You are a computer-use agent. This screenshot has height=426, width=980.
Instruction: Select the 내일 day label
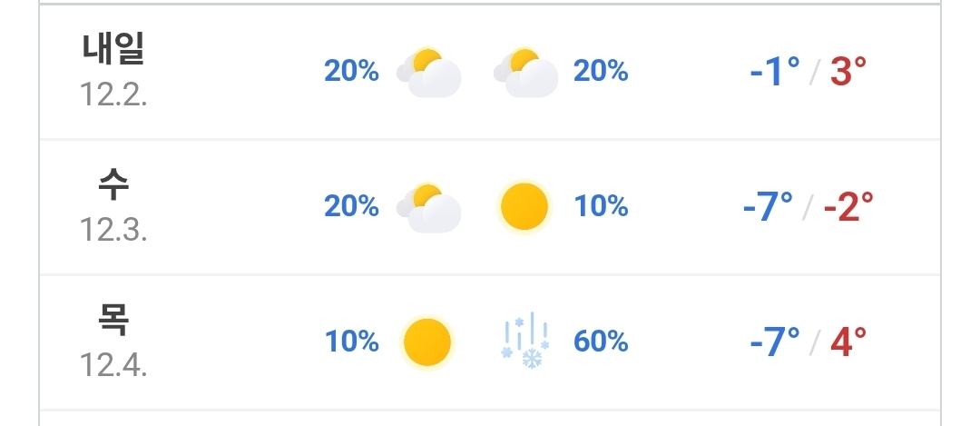(x=113, y=50)
